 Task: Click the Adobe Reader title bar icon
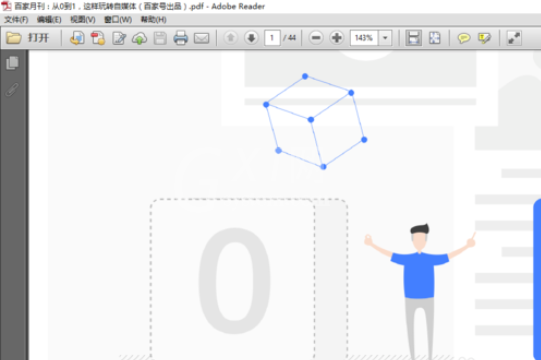(6, 6)
